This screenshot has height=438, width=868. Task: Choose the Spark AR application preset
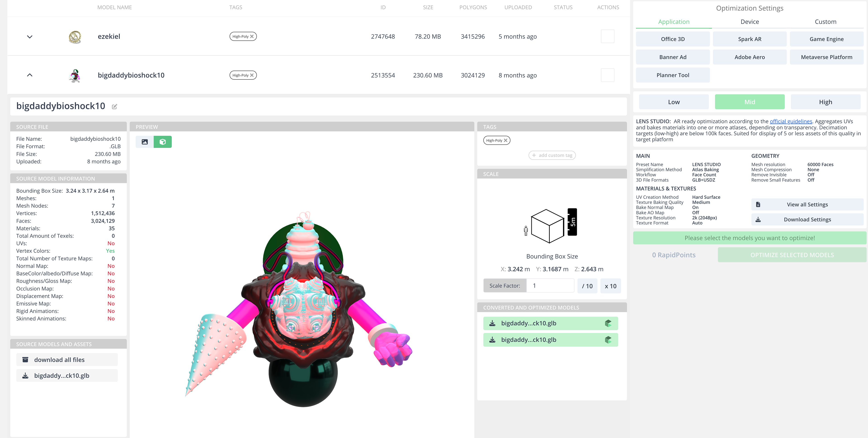pos(749,39)
